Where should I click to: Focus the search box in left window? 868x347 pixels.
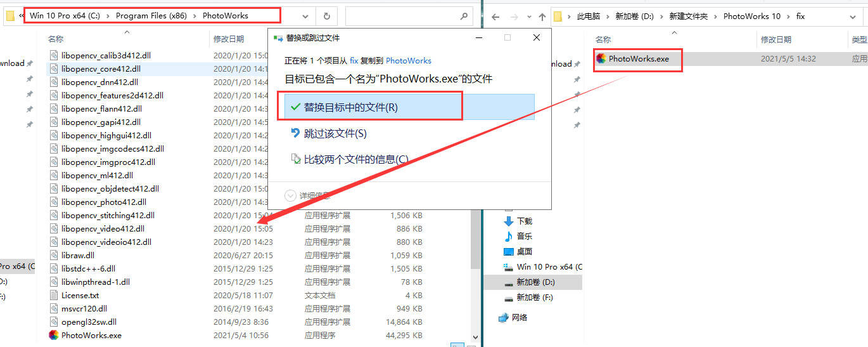(409, 16)
